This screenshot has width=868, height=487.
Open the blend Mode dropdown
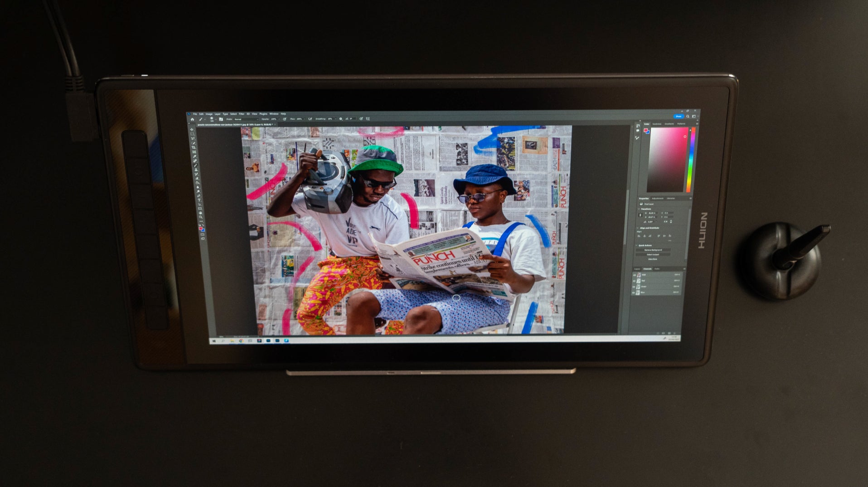click(x=246, y=119)
